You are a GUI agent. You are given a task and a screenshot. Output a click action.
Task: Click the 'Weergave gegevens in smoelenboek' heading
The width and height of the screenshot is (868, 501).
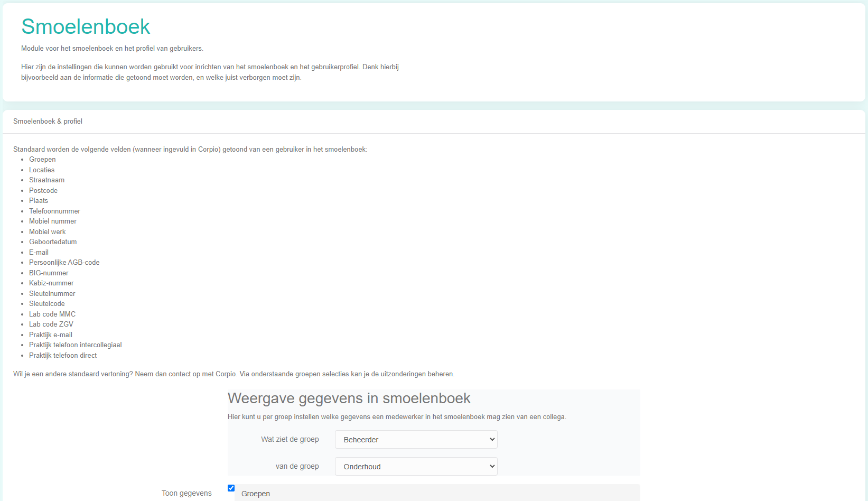tap(349, 398)
